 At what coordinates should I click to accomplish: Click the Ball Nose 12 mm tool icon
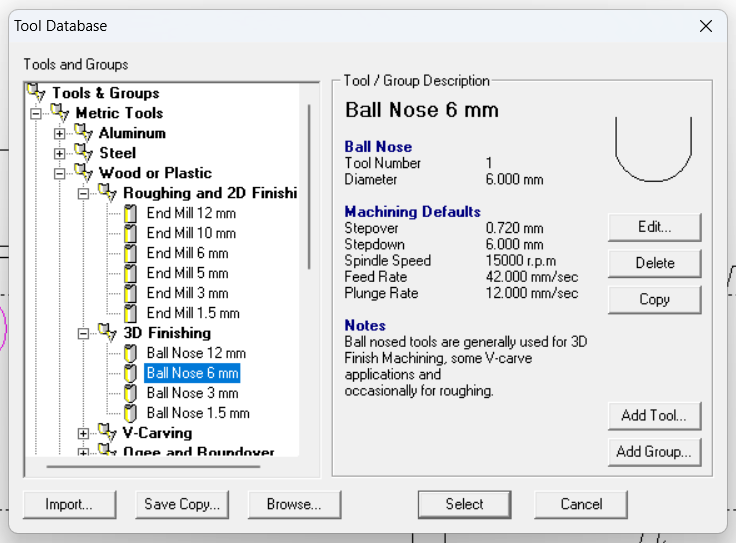[x=130, y=353]
